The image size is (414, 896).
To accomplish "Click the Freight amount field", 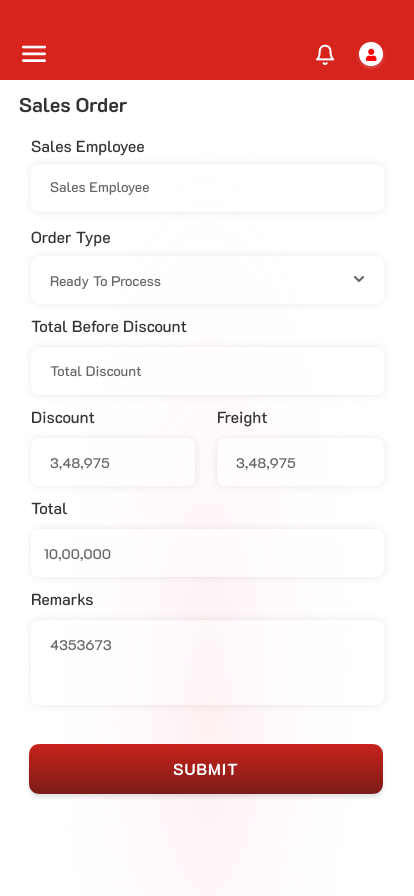I will click(x=300, y=462).
